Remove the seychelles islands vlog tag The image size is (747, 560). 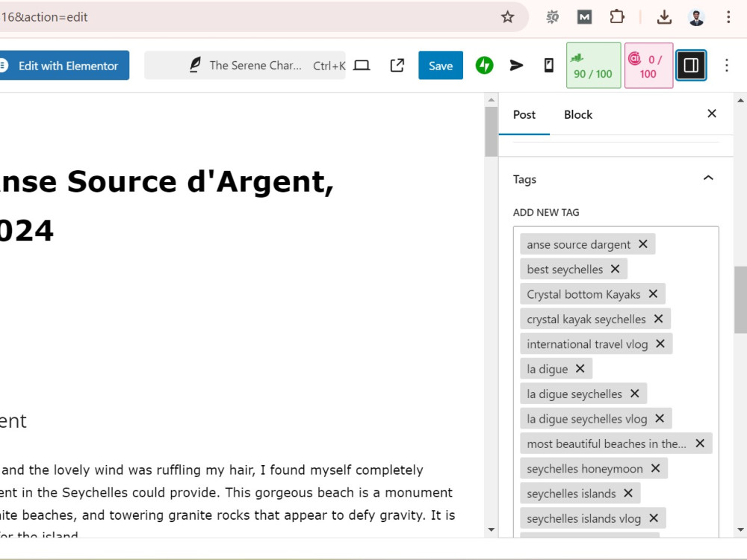(x=654, y=518)
